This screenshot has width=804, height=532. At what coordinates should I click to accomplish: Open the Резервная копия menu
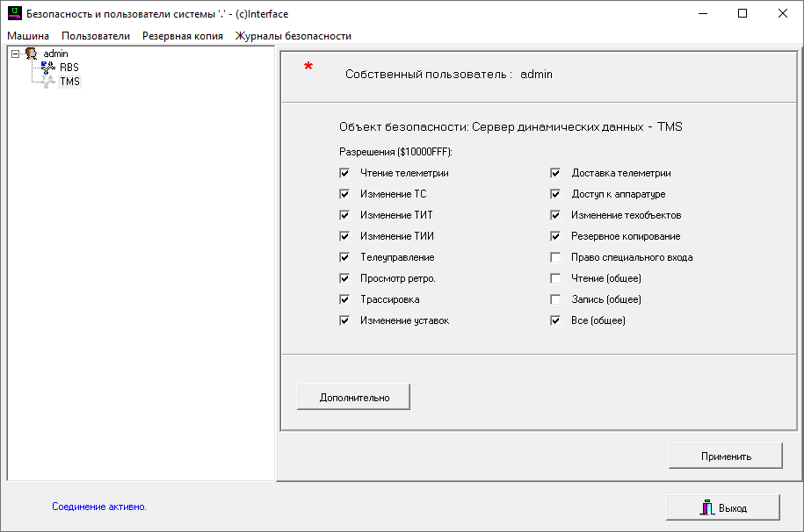[x=182, y=36]
